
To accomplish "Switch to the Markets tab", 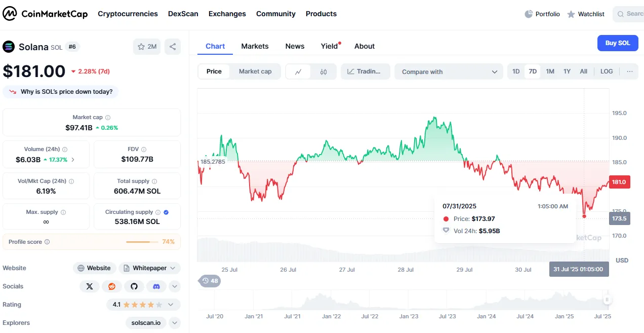I will pyautogui.click(x=255, y=46).
